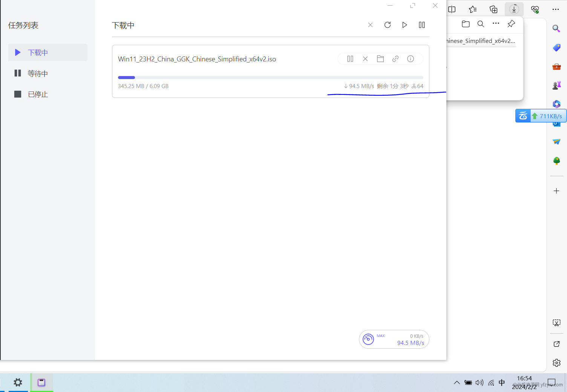Open sidebar link in new window icon

click(556, 344)
